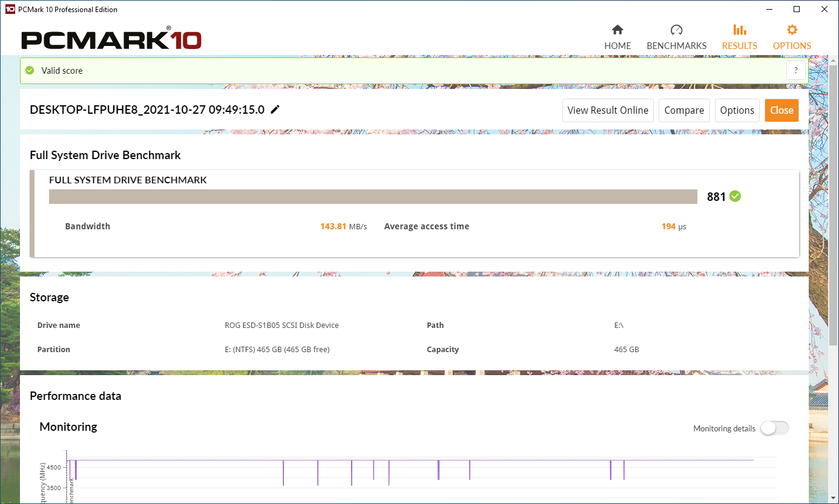Open the HOME tab
The width and height of the screenshot is (839, 504).
tap(617, 37)
